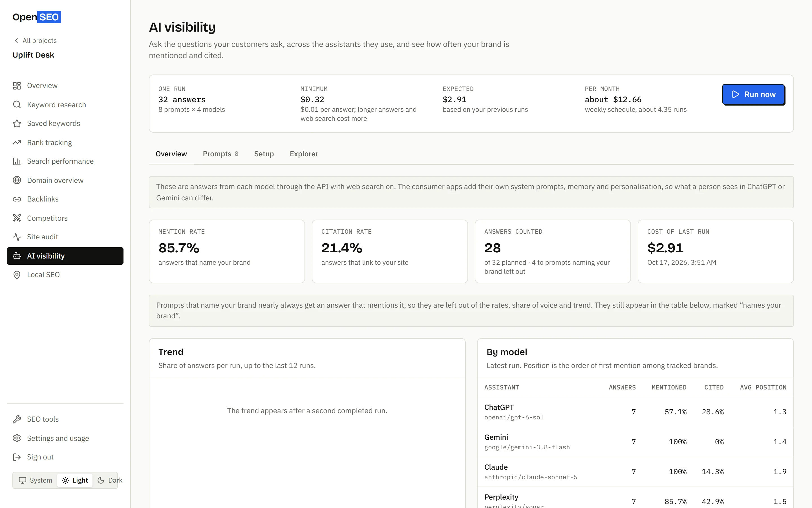This screenshot has width=812, height=508.
Task: Open the Overview grid icon in sidebar
Action: [x=17, y=86]
